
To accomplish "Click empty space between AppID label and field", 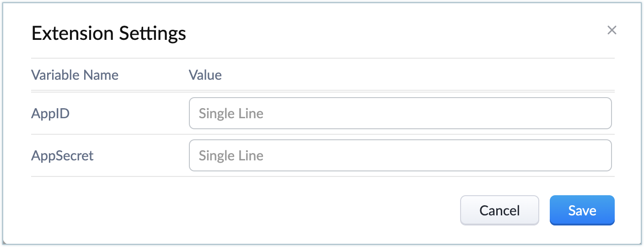I will [137, 113].
